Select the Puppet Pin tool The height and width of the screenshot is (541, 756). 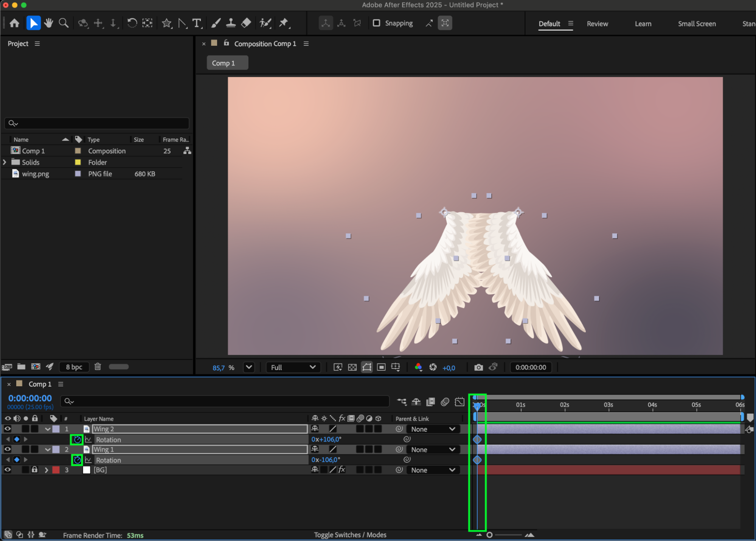pos(284,23)
